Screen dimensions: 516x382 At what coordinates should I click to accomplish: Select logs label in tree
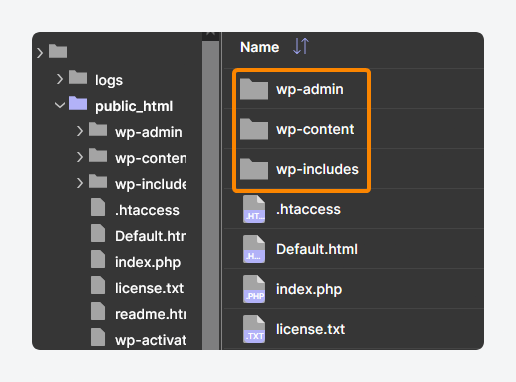coord(109,80)
